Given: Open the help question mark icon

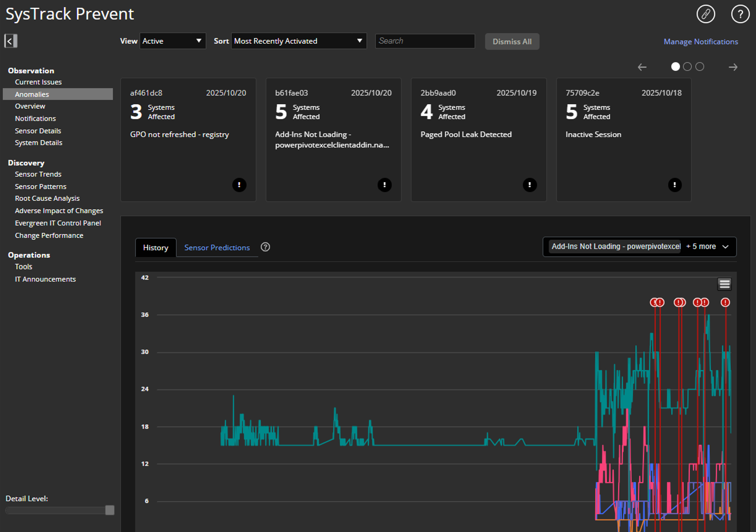Looking at the screenshot, I should point(740,14).
